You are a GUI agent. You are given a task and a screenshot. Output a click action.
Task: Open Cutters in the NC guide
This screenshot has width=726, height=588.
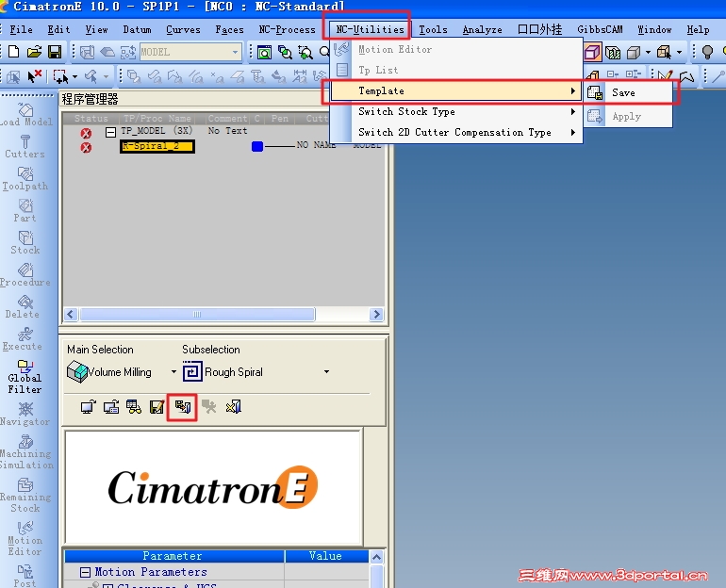click(25, 147)
